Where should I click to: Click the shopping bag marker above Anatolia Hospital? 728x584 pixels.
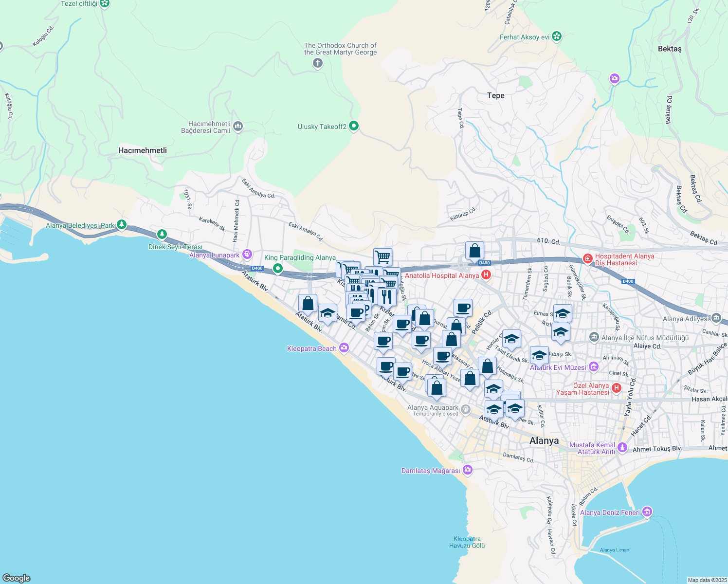474,252
